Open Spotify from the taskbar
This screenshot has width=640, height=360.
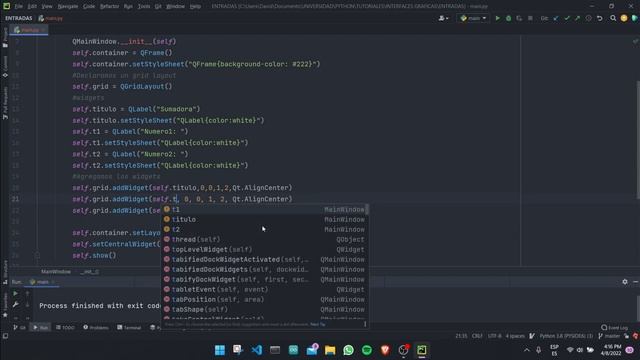[x=367, y=350]
